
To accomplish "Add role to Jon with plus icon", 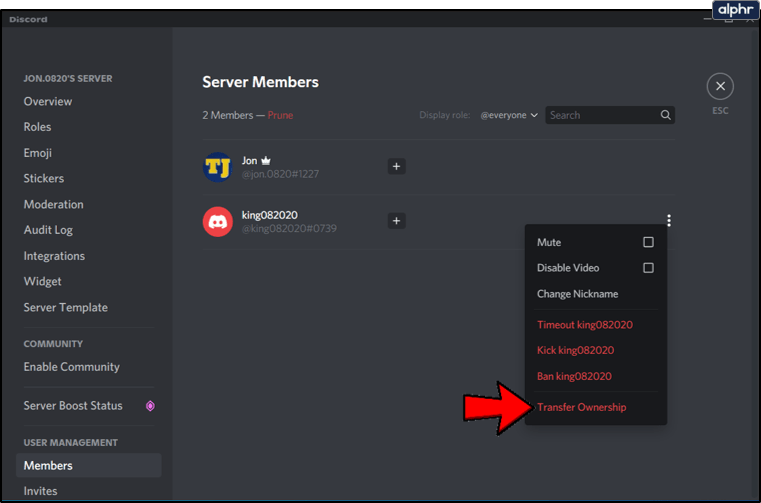I will pos(396,167).
